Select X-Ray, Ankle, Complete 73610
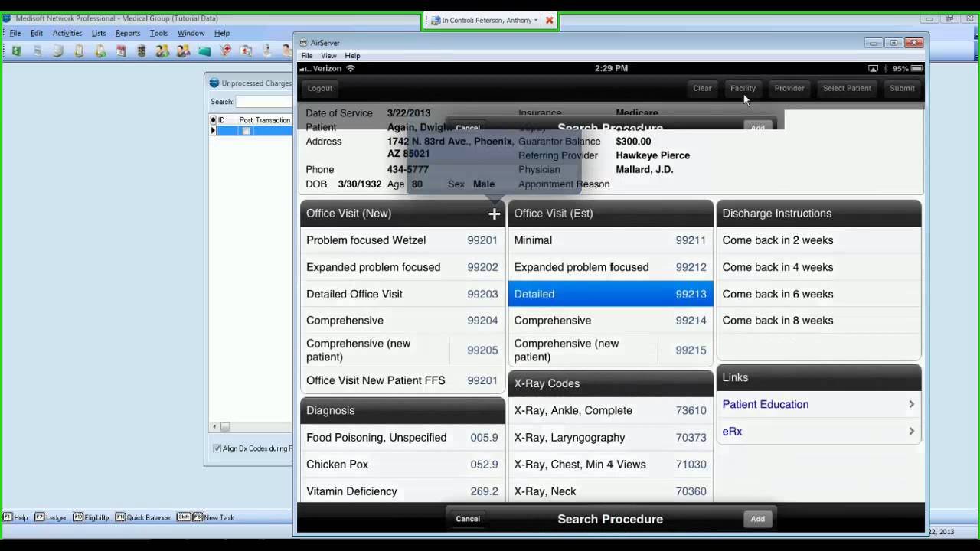Viewport: 980px width, 551px height. 610,411
